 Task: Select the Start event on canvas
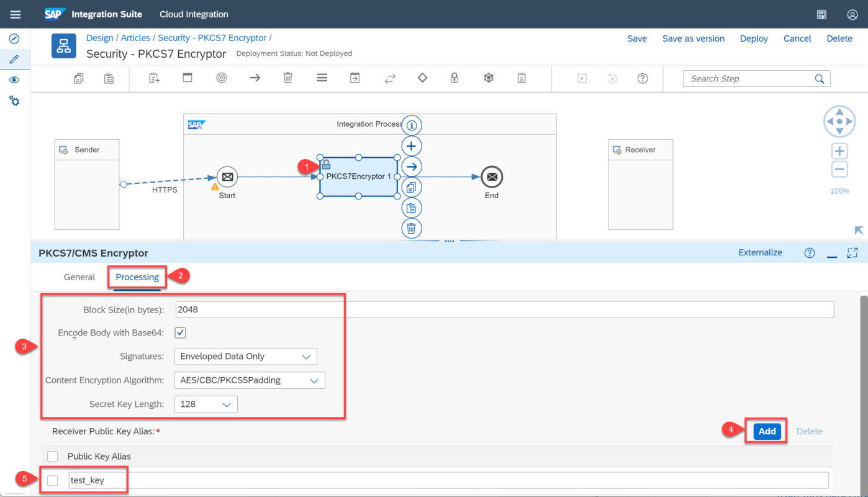tap(227, 177)
